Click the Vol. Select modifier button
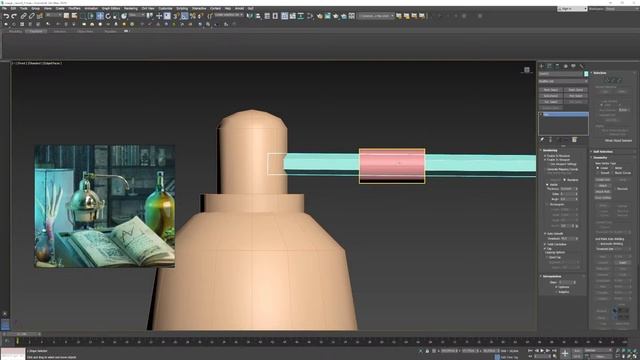 click(551, 102)
